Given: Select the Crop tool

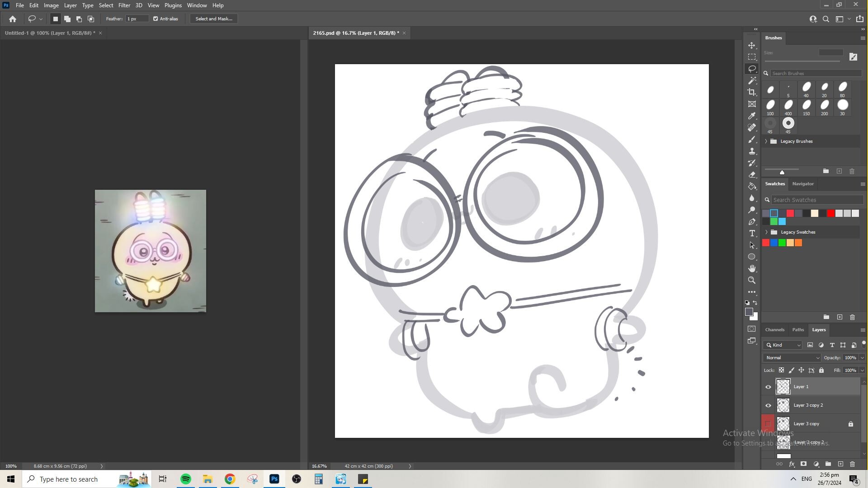Looking at the screenshot, I should point(752,93).
